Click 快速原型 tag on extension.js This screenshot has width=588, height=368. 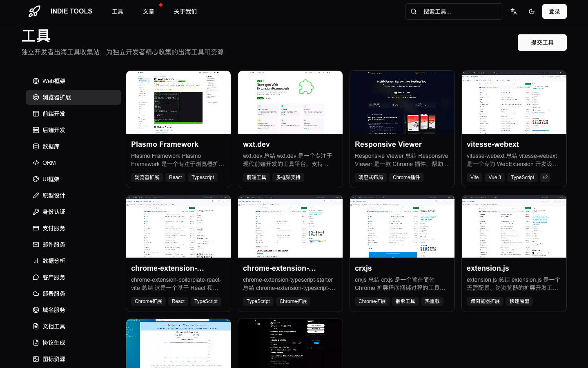[519, 301]
